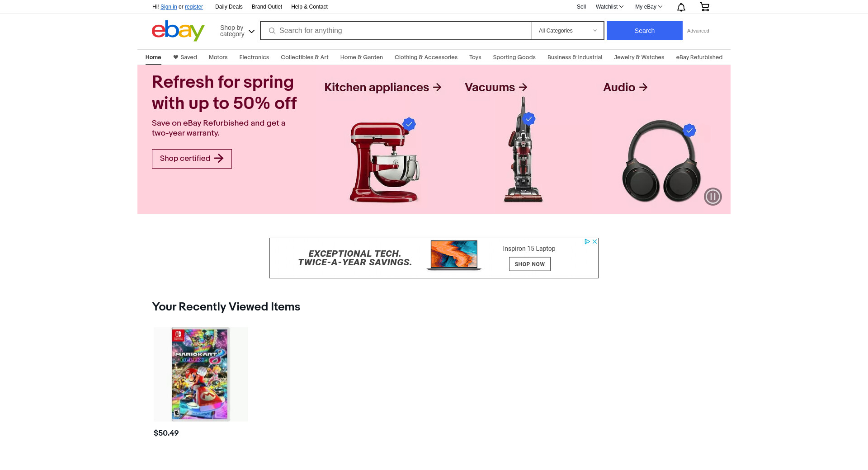Image resolution: width=868 pixels, height=470 pixels.
Task: Click the AdChoices icon on the ad
Action: 587,242
